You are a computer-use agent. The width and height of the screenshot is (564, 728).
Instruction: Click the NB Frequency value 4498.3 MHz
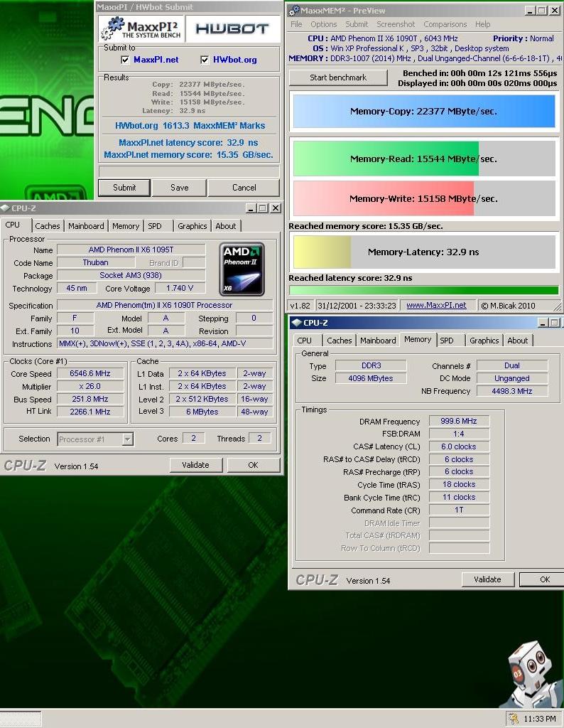(x=511, y=391)
